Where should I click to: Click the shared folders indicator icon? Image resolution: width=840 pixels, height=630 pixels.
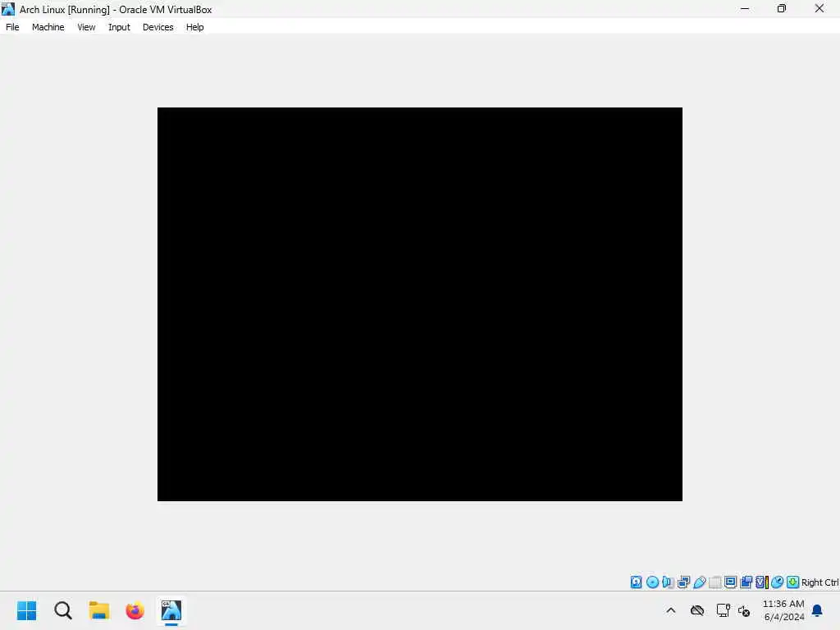coord(715,582)
